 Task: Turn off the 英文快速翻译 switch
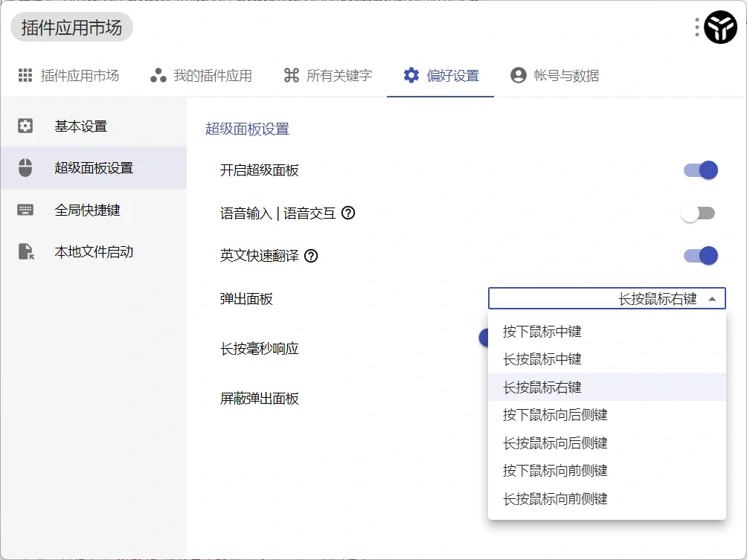click(x=699, y=255)
